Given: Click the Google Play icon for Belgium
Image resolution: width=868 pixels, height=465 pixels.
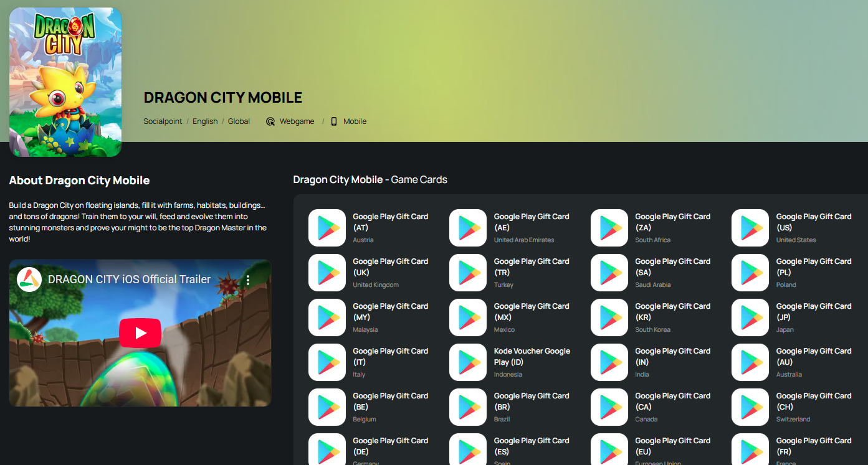Looking at the screenshot, I should coord(327,407).
